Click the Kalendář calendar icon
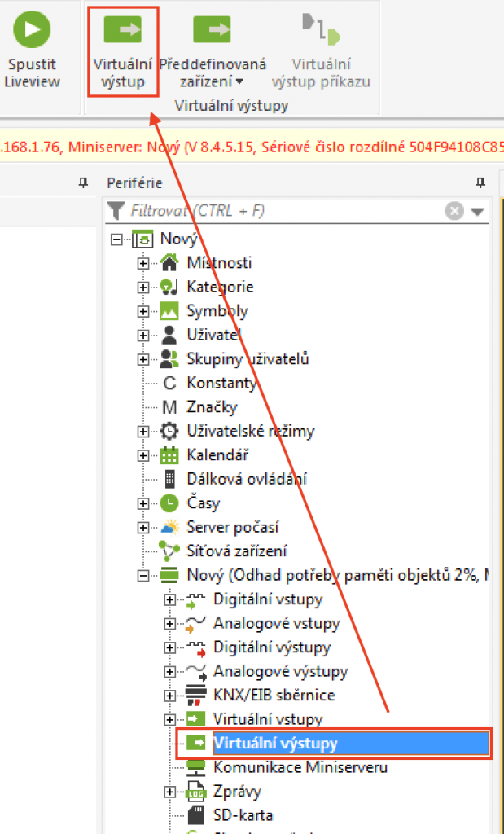The height and width of the screenshot is (834, 504). [x=169, y=455]
